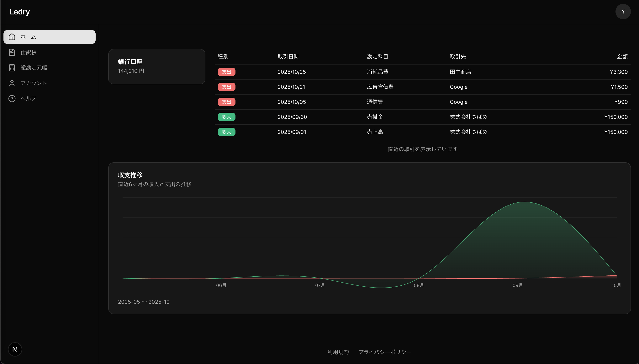
Task: Click the 仕訳帳 document icon
Action: pyautogui.click(x=12, y=52)
